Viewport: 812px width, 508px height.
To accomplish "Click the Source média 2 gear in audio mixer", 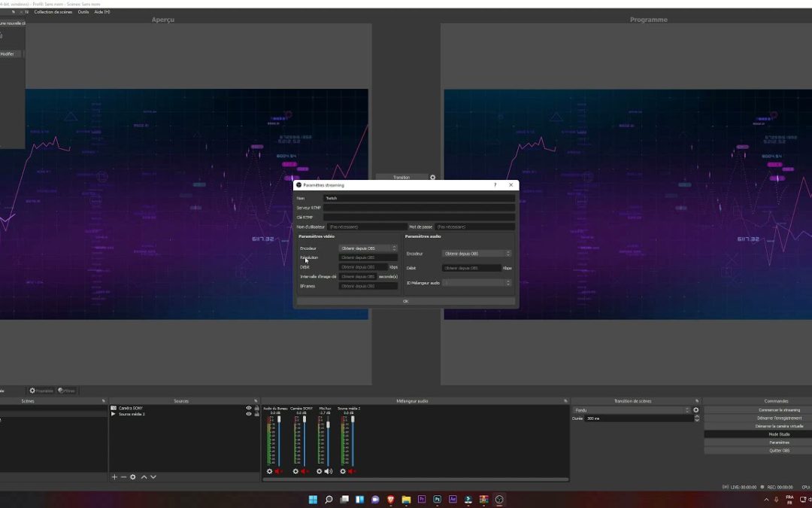I will click(343, 471).
